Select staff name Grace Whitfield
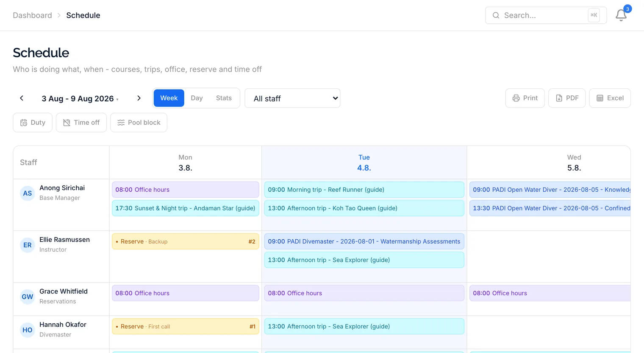Viewport: 644px width, 353px height. click(64, 291)
